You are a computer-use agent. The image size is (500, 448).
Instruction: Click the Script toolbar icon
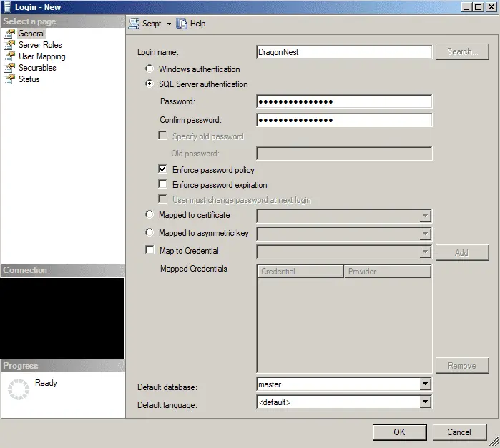[x=134, y=24]
